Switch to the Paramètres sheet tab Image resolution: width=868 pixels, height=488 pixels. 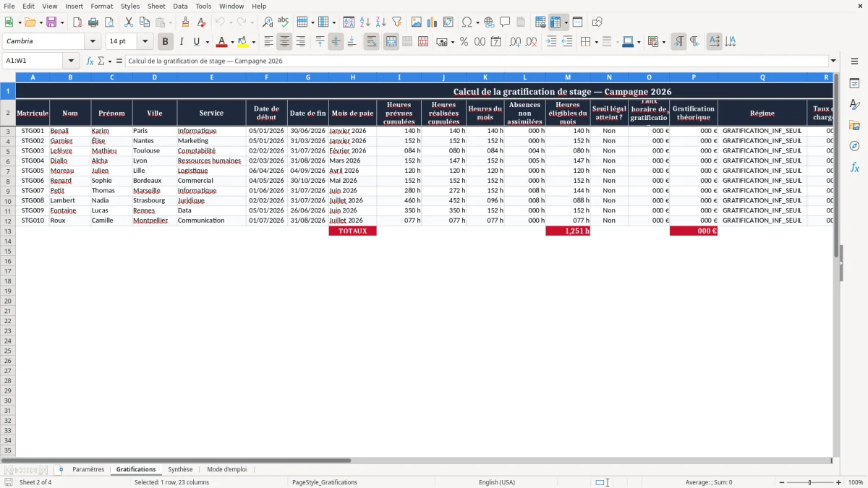pyautogui.click(x=88, y=470)
